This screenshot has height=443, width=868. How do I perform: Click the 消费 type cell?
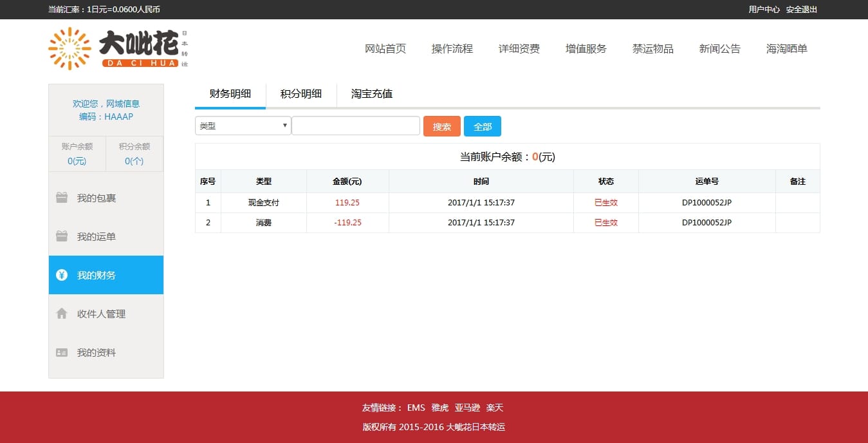[x=264, y=222]
